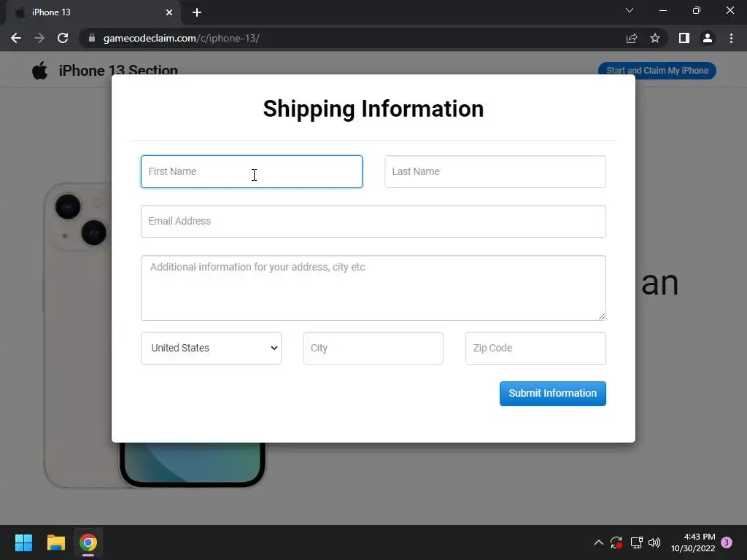Open the notification badge showing 3
Image resolution: width=747 pixels, height=560 pixels.
click(727, 542)
